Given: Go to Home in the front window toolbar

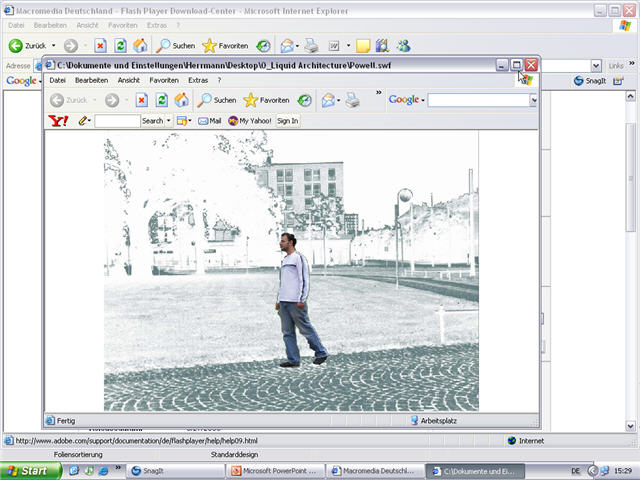Looking at the screenshot, I should point(181,100).
